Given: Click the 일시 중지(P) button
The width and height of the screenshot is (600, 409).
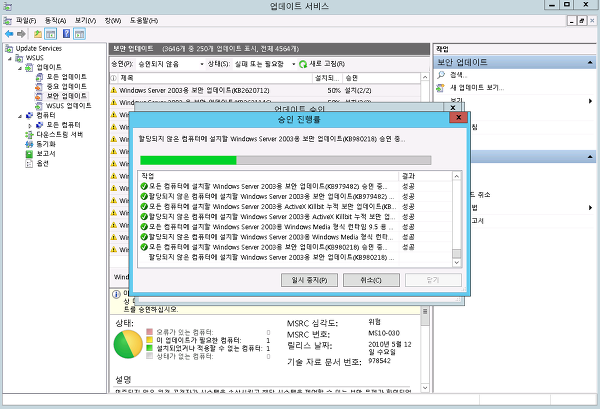Looking at the screenshot, I should [309, 280].
